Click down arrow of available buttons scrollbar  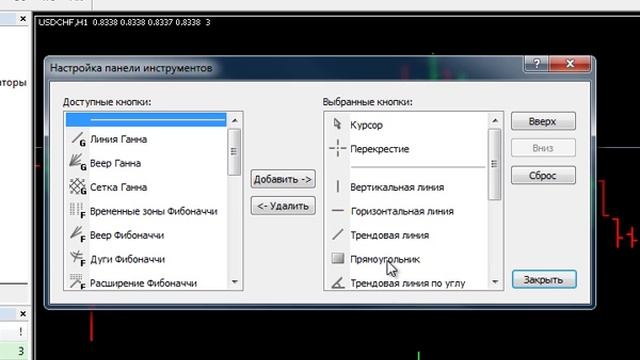tap(235, 282)
